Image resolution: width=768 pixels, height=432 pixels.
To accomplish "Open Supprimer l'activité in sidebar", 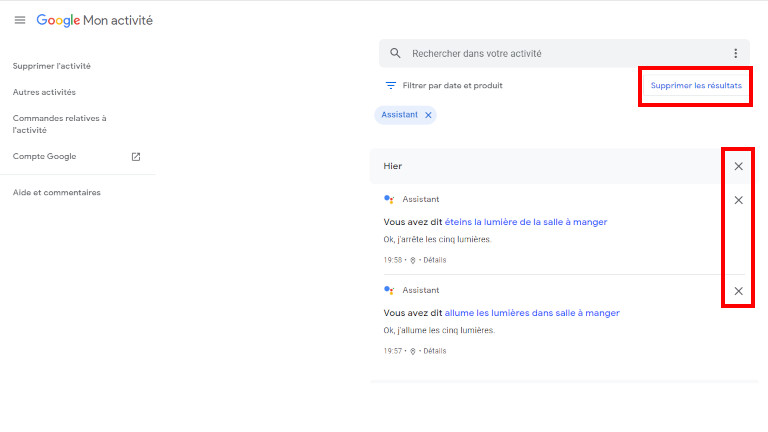I will point(52,66).
